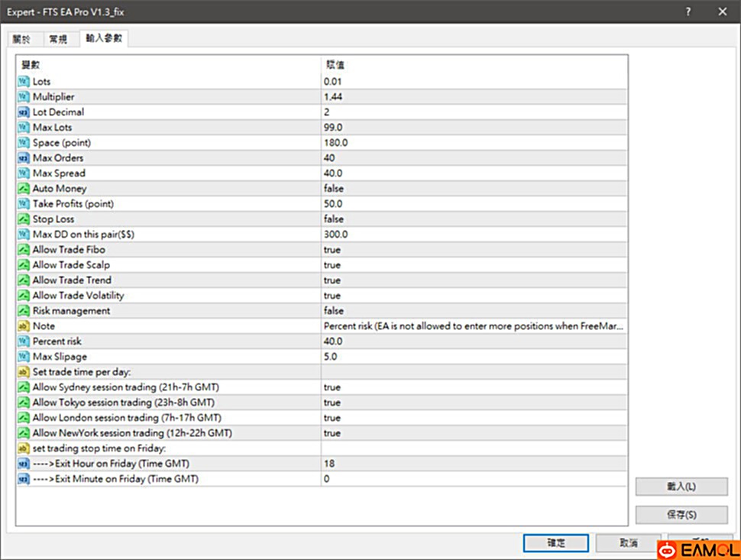Click the boolean icon beside London session trading
Viewport: 741px width, 560px height.
pyautogui.click(x=24, y=418)
